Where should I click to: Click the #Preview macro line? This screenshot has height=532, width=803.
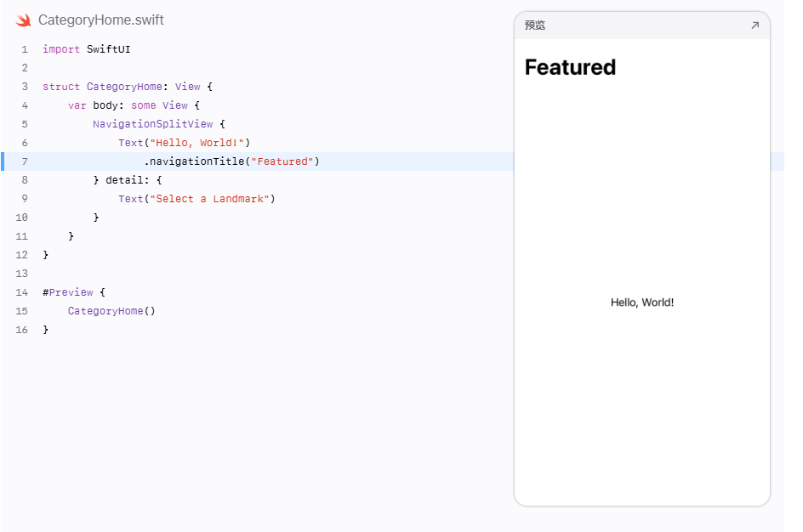click(x=74, y=292)
